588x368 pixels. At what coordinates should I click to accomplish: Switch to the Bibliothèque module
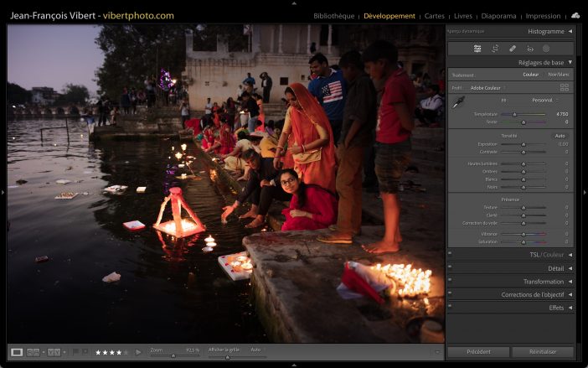click(333, 16)
